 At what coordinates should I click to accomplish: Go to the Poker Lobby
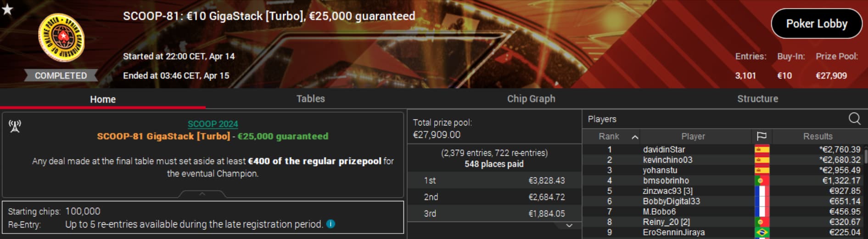point(817,23)
